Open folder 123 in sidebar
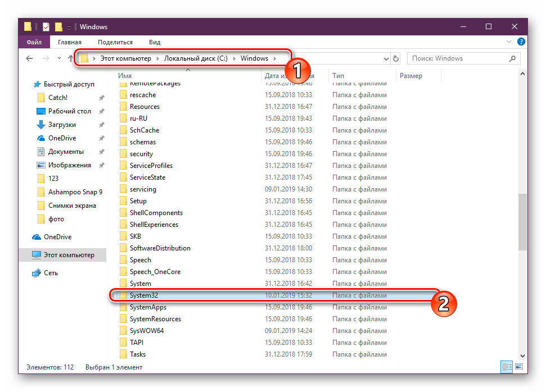 53,179
